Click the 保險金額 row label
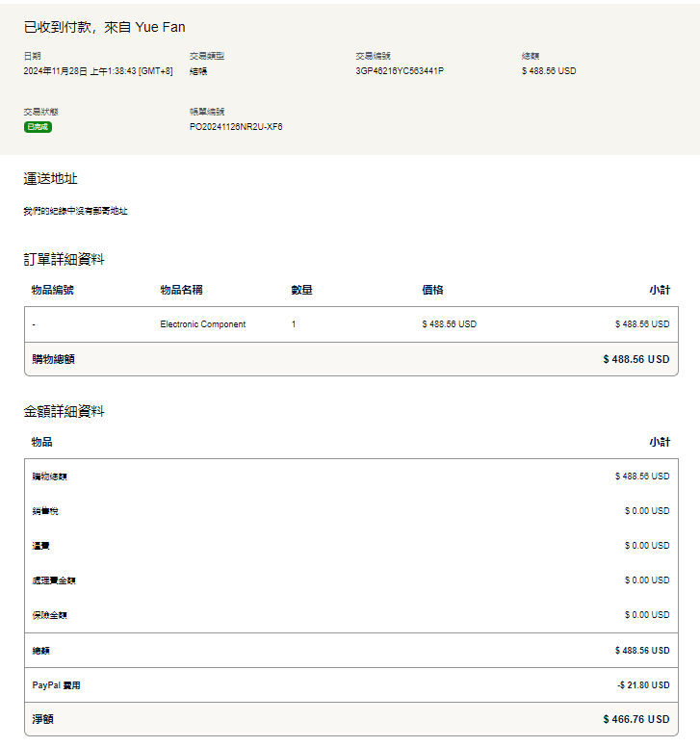Screen dimensions: 700x747 [x=49, y=615]
